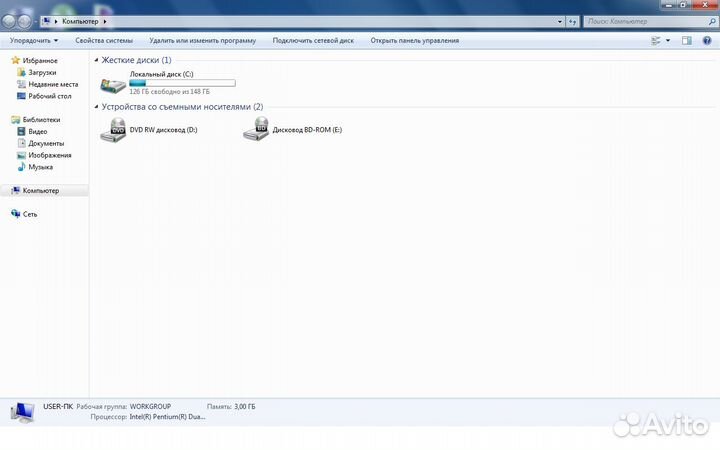Open Документы library in sidebar

[x=46, y=143]
